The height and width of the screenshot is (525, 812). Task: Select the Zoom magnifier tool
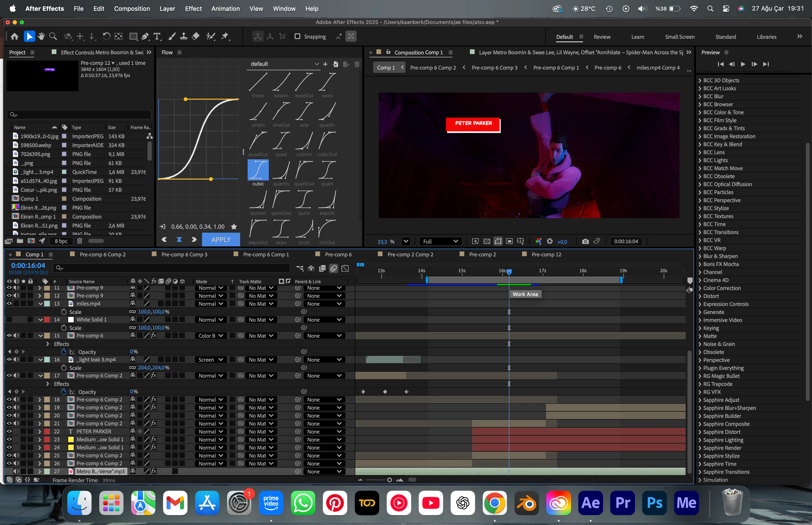tap(53, 36)
